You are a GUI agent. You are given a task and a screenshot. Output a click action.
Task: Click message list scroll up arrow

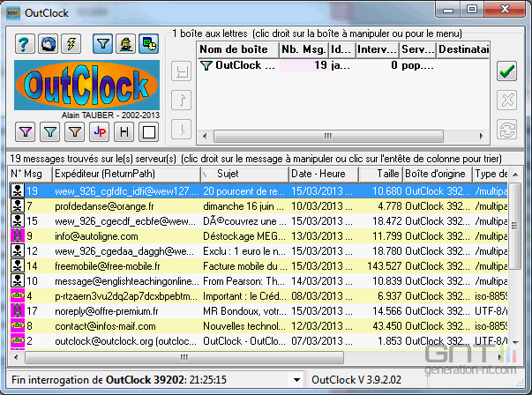click(514, 175)
